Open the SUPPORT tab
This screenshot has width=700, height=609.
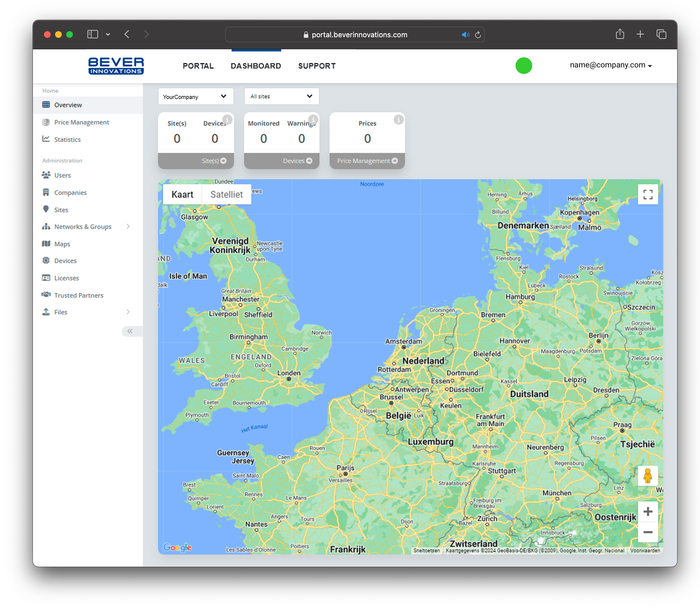click(x=317, y=66)
